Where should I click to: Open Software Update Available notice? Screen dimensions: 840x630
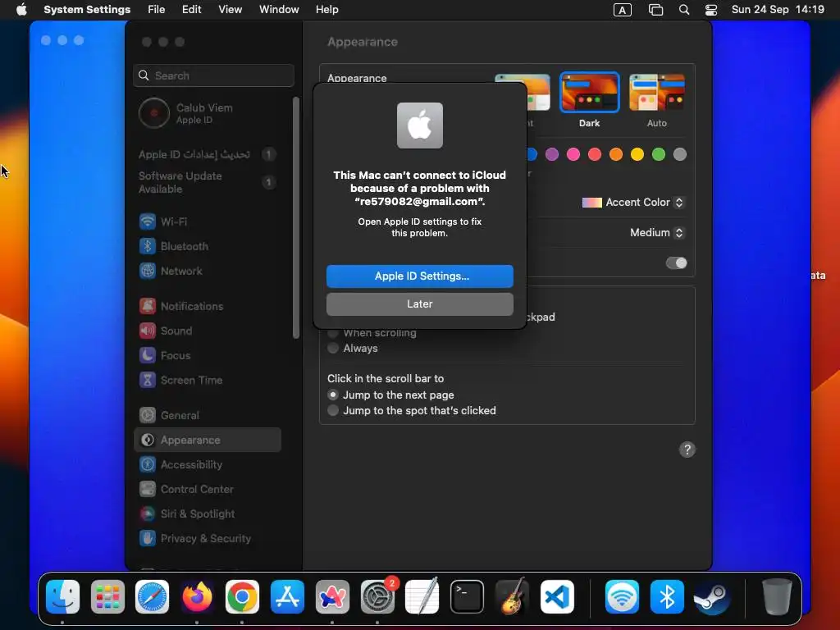pyautogui.click(x=208, y=183)
